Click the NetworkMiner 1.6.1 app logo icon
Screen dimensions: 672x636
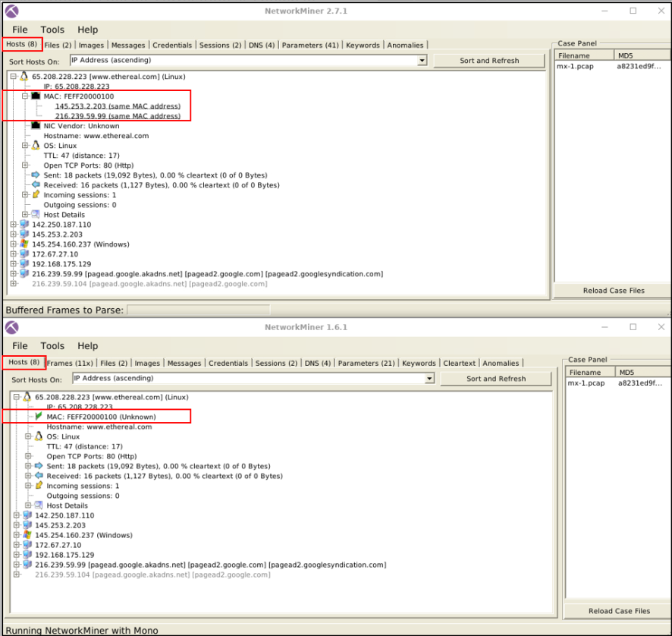12,328
